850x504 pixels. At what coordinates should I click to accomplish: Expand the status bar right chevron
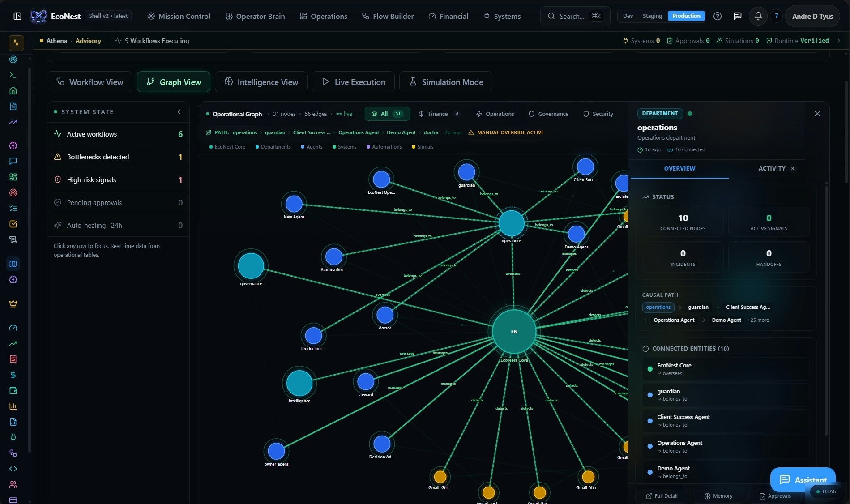pyautogui.click(x=838, y=41)
